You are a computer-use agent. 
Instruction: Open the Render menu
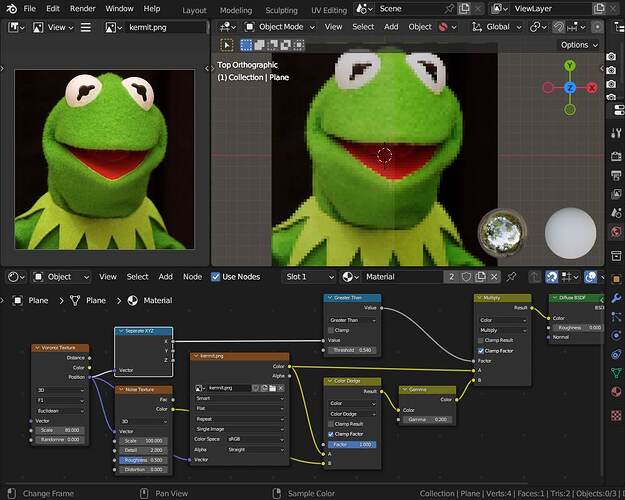click(x=83, y=8)
